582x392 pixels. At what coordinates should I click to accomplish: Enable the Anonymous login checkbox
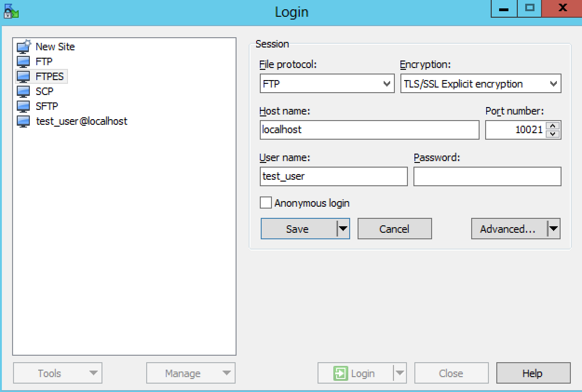[266, 203]
